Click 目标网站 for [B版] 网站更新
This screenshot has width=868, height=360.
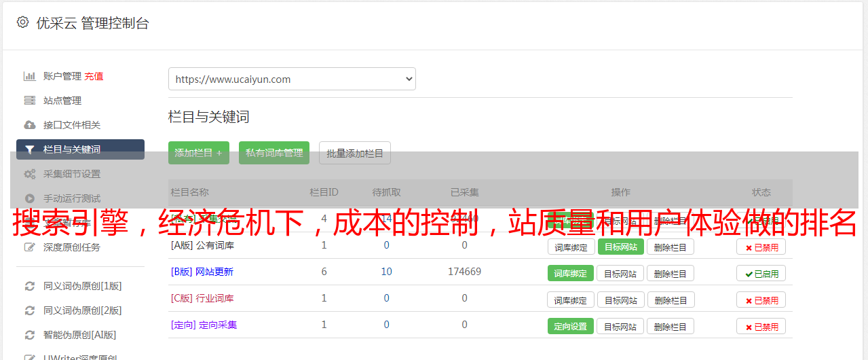620,273
